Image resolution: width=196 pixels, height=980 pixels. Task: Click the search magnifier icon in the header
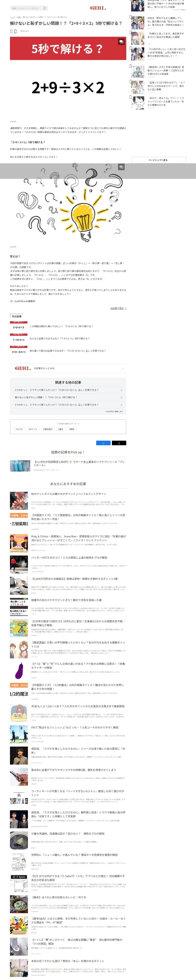click(45, 8)
